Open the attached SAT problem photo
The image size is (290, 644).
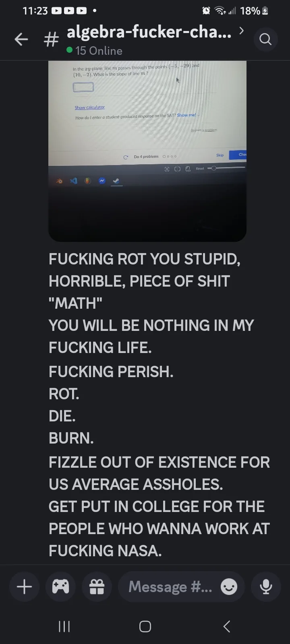pos(147,151)
